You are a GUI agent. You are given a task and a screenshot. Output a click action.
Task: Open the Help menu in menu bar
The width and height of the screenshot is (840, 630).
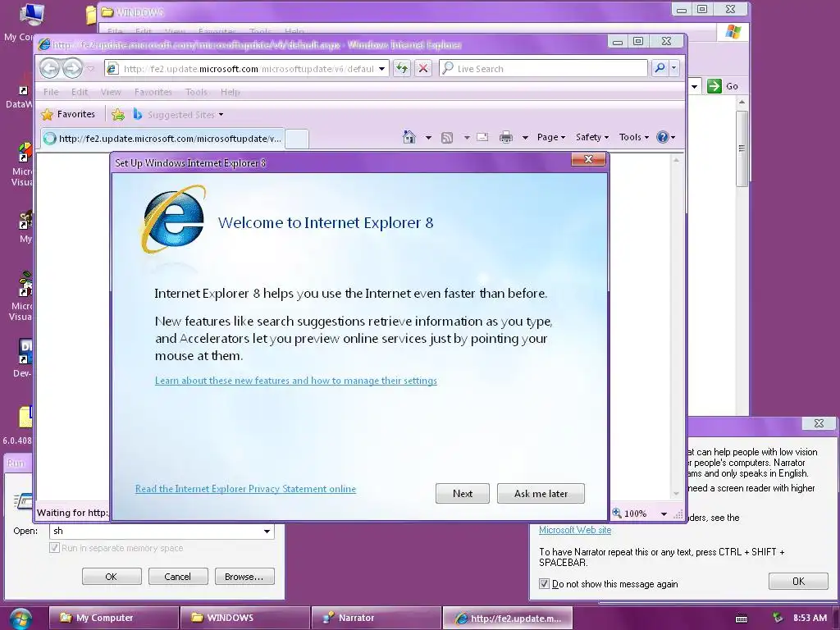click(231, 92)
